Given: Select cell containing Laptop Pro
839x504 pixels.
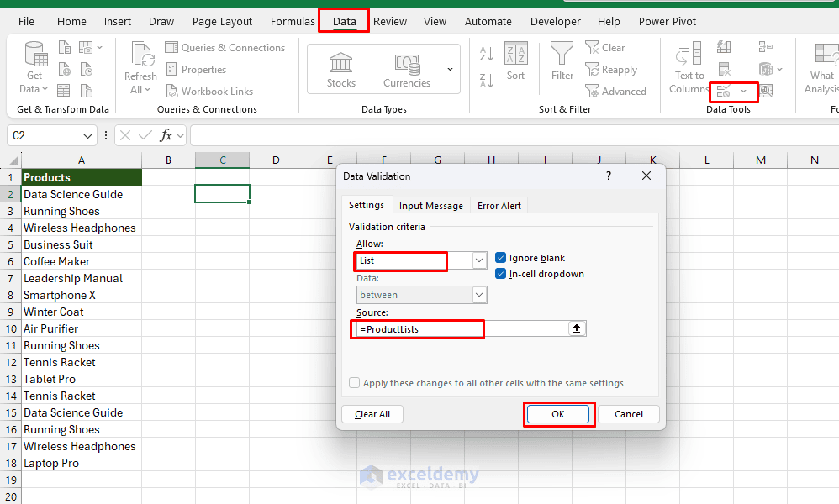Looking at the screenshot, I should 82,464.
